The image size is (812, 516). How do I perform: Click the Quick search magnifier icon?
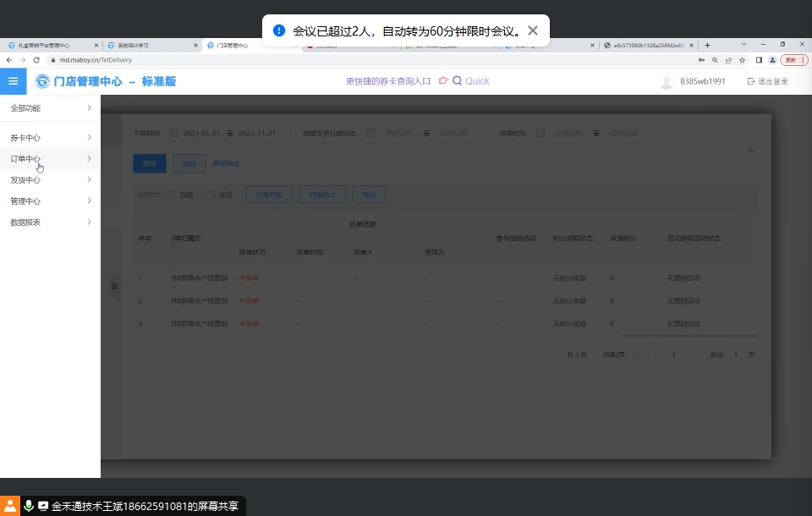[x=457, y=81]
